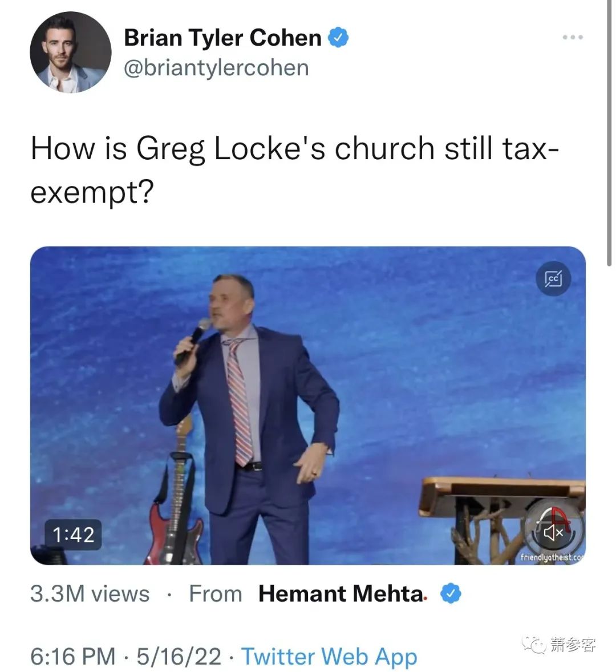Click the WeChat logo watermark icon

533,644
